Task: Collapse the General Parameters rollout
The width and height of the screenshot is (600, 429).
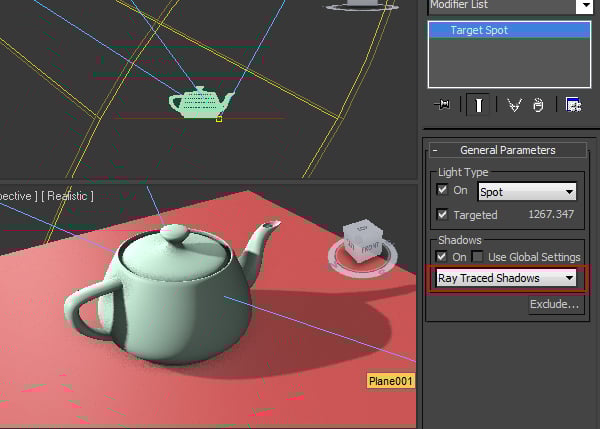Action: [508, 150]
